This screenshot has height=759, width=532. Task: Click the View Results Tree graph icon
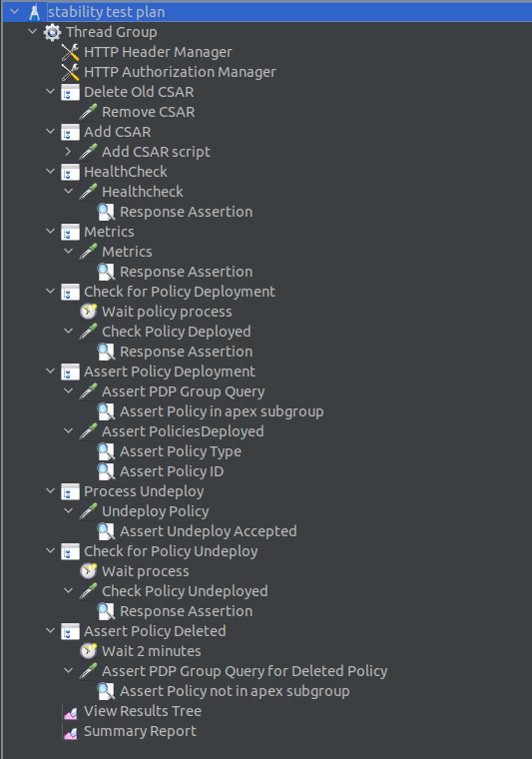[x=70, y=711]
